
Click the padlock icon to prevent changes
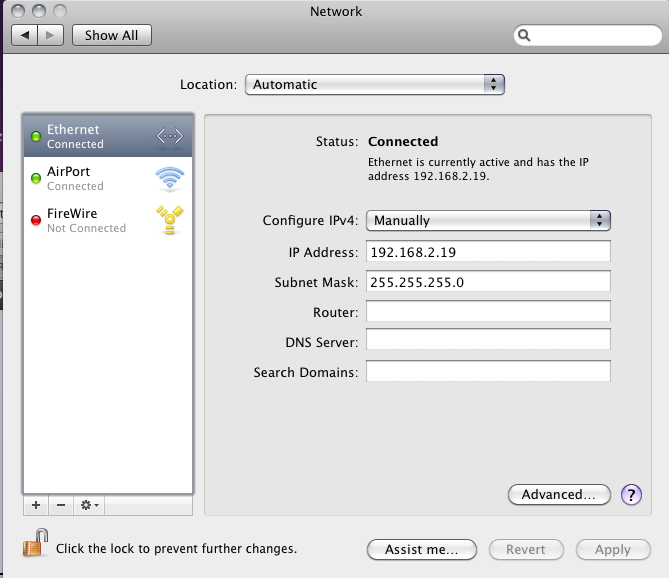[35, 543]
